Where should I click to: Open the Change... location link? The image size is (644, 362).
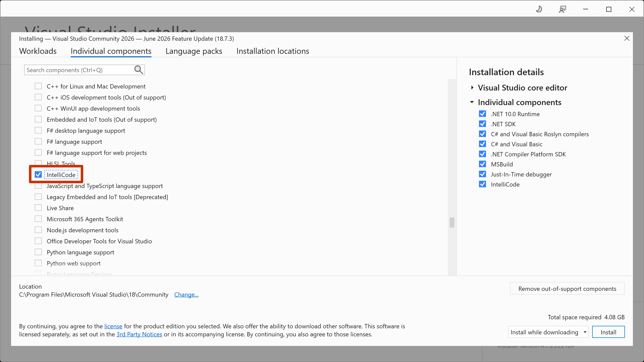(x=186, y=294)
